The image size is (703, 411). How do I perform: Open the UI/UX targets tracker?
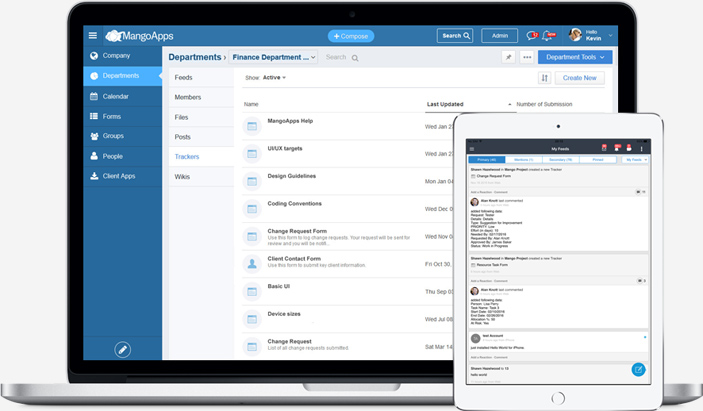click(285, 148)
